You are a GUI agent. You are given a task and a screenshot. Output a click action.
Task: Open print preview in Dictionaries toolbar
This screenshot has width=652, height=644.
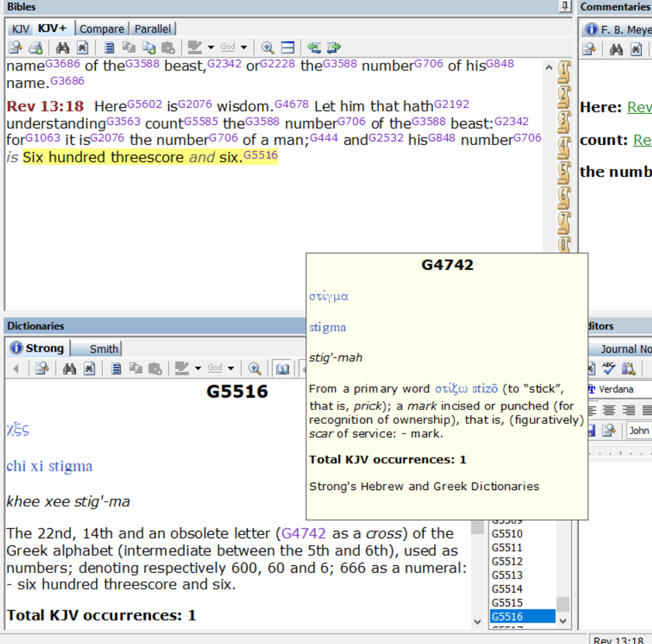(x=42, y=368)
